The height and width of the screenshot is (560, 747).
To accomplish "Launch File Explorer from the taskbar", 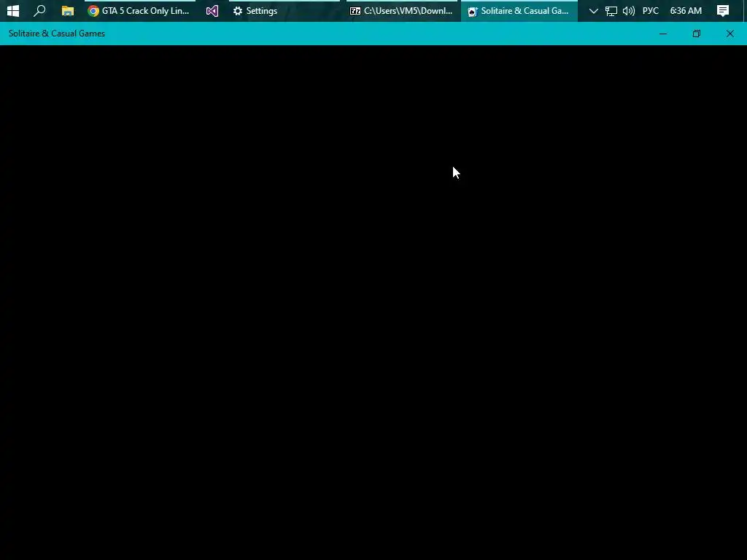I will 68,10.
